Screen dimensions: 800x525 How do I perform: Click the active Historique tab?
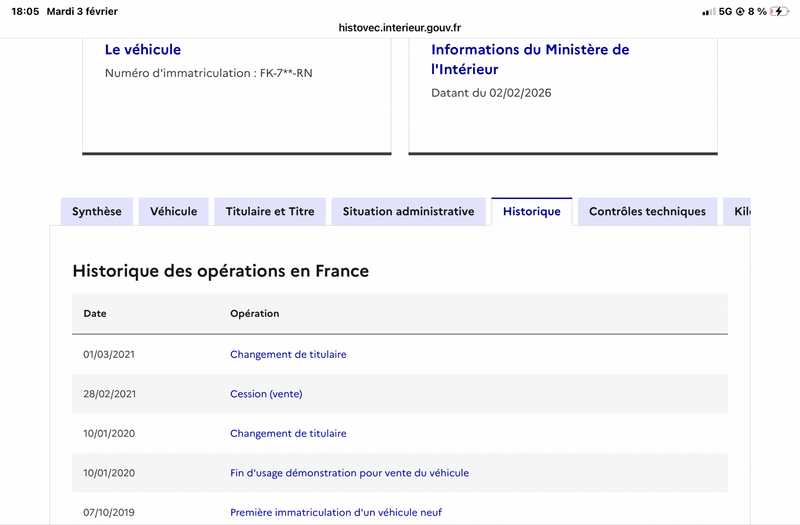tap(531, 211)
